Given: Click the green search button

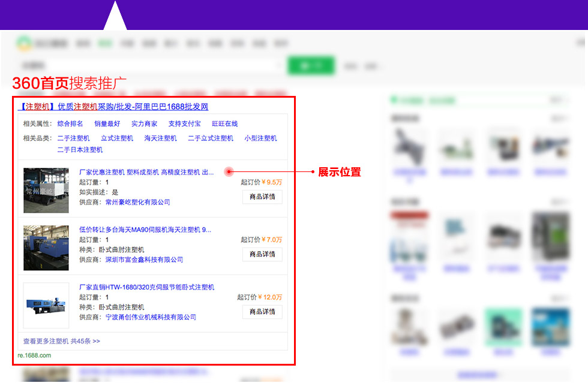Looking at the screenshot, I should pyautogui.click(x=311, y=66).
